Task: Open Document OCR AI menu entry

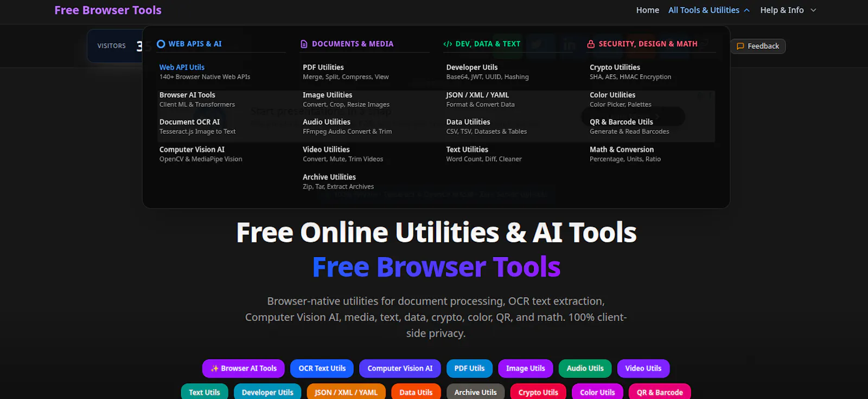Action: coord(197,126)
